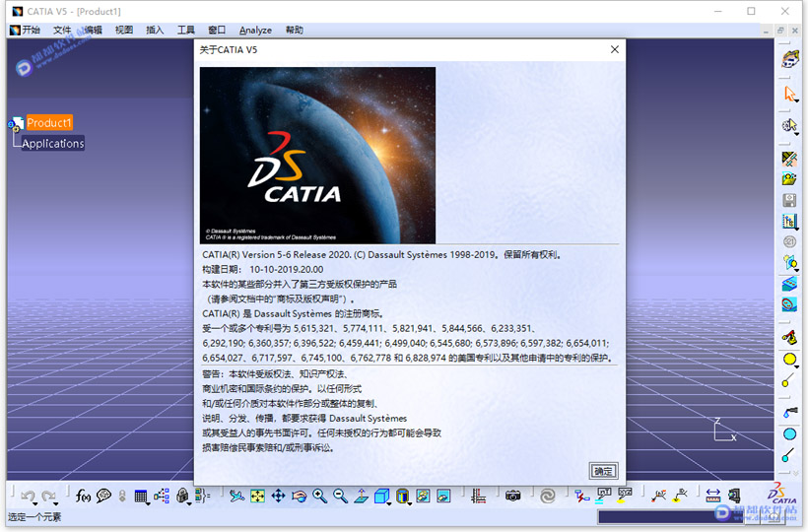Click the speech bubble comment icon
Screen dimensions: 808x532
(x=103, y=496)
